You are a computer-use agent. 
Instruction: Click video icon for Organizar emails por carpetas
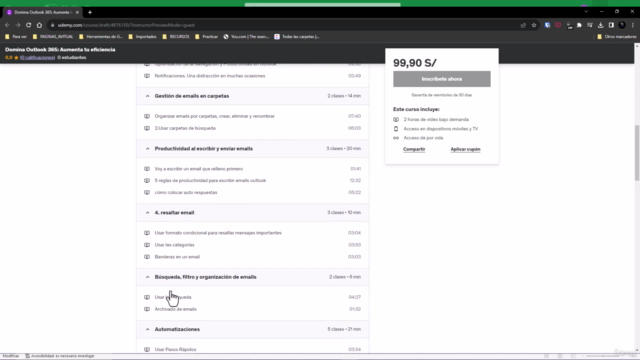147,116
